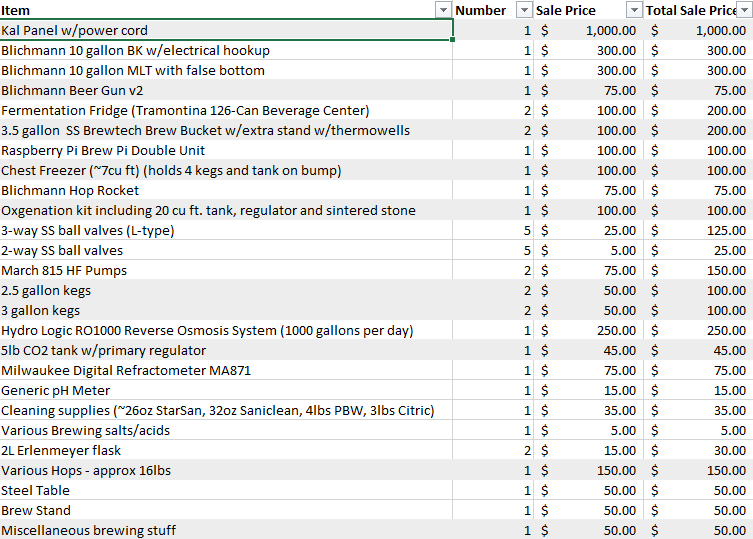Select sale price 250.00 for Hydro Logic system
Screen dimensions: 753x539
588,331
